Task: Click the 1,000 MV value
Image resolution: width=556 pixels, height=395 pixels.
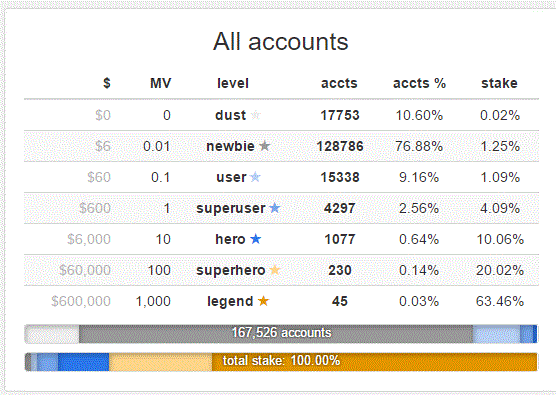Action: (x=153, y=302)
